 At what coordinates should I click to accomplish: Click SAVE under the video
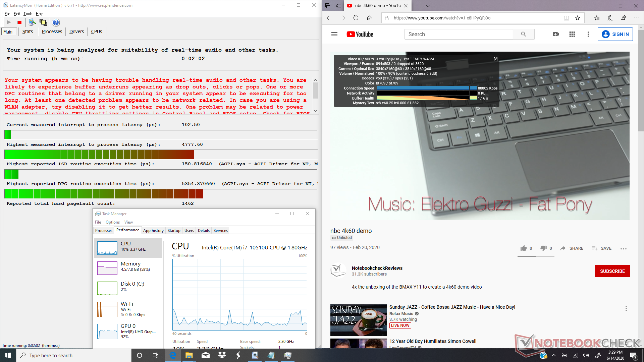[602, 248]
